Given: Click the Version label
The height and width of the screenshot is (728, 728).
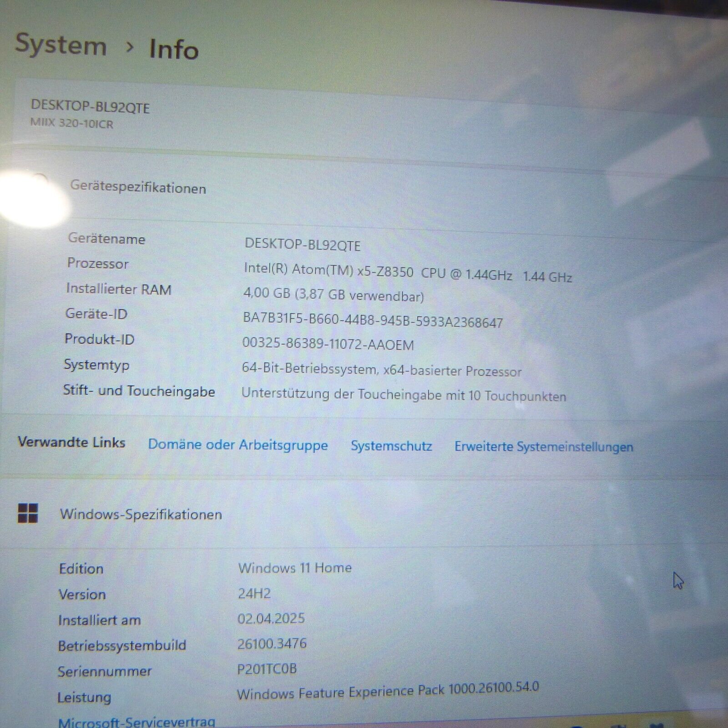Looking at the screenshot, I should click(x=82, y=594).
